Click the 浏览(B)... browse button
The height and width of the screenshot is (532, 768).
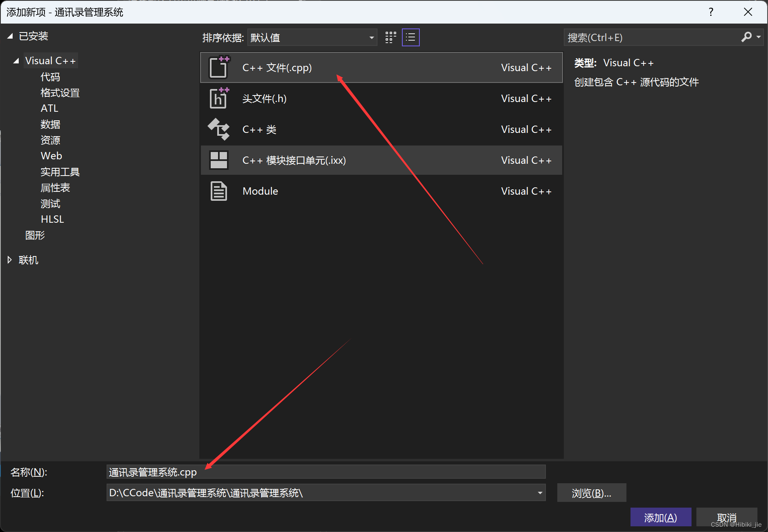click(x=591, y=493)
